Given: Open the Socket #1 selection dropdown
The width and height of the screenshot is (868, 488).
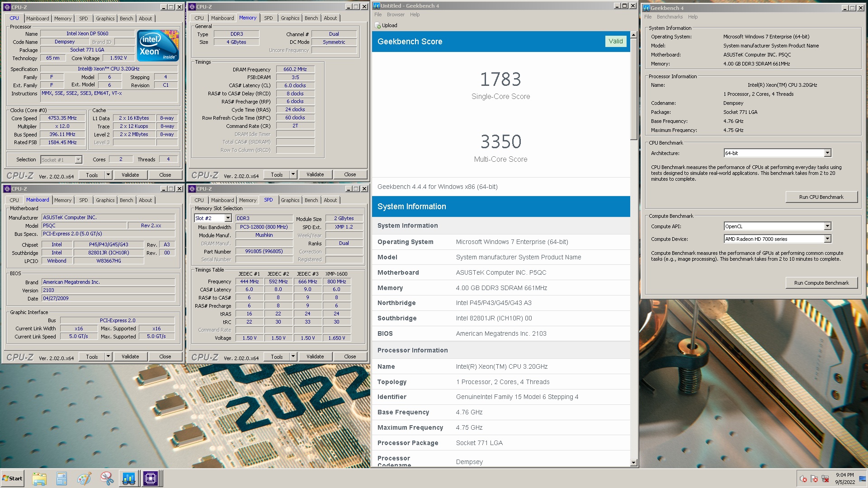Looking at the screenshot, I should coord(78,160).
